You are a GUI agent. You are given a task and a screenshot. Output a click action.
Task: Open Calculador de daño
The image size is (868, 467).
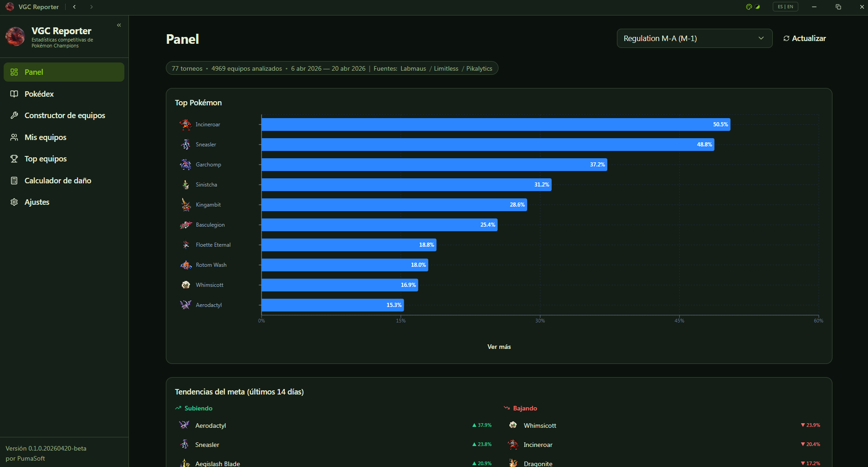pos(64,181)
